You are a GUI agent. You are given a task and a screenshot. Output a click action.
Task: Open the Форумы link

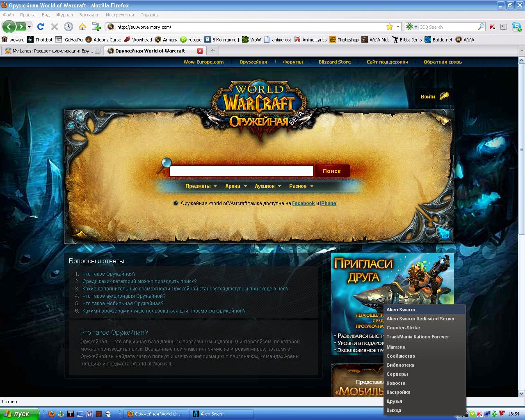pyautogui.click(x=293, y=62)
